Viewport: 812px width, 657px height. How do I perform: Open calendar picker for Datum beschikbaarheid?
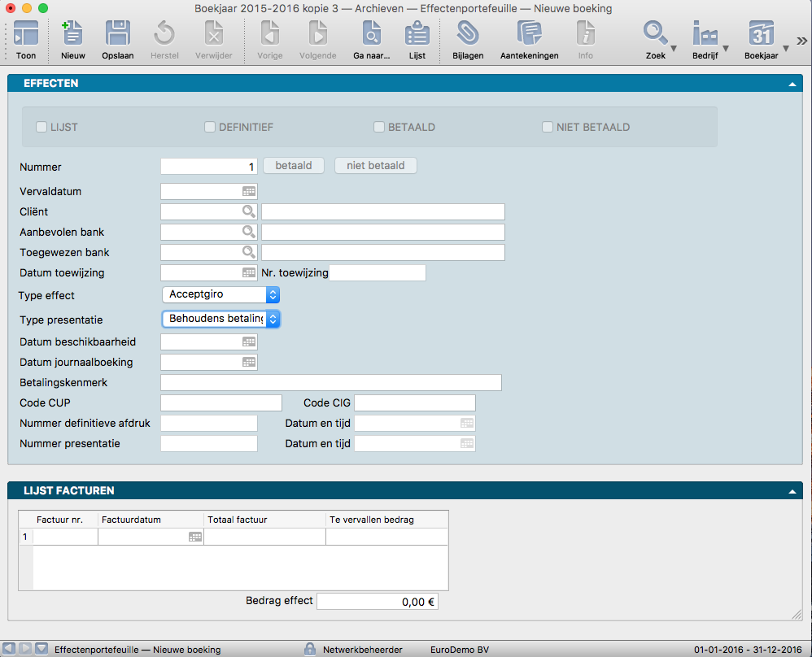pos(249,342)
